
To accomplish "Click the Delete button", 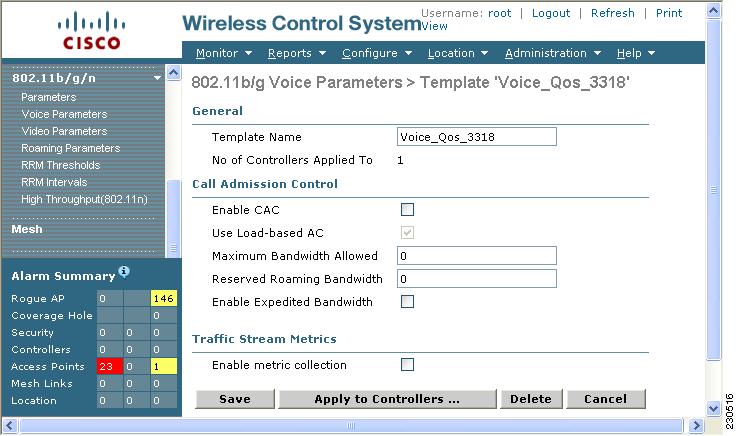I will [531, 399].
